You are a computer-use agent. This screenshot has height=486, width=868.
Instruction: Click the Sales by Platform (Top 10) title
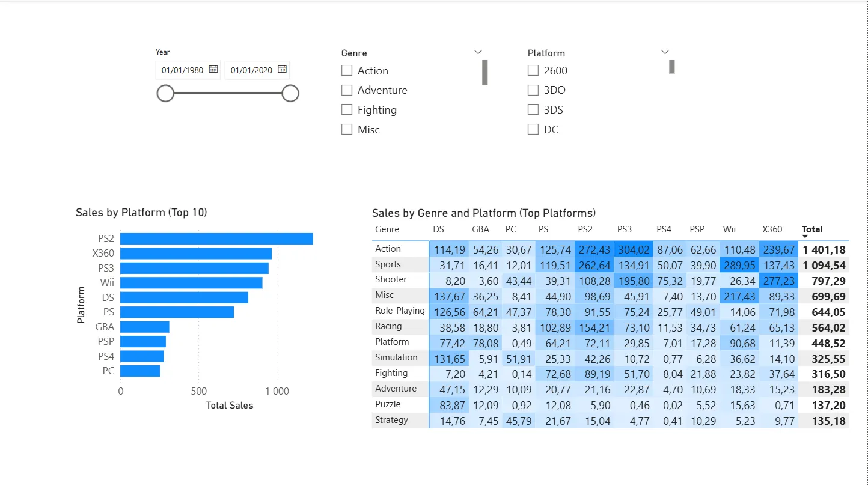click(141, 212)
